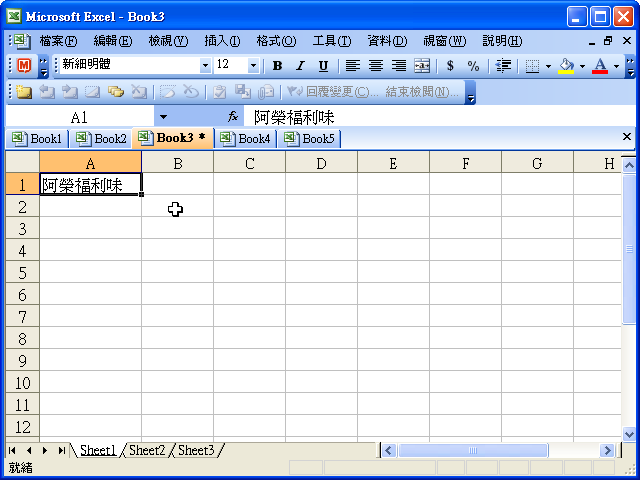Toggle Bold formatting
This screenshot has width=640, height=480.
point(277,66)
